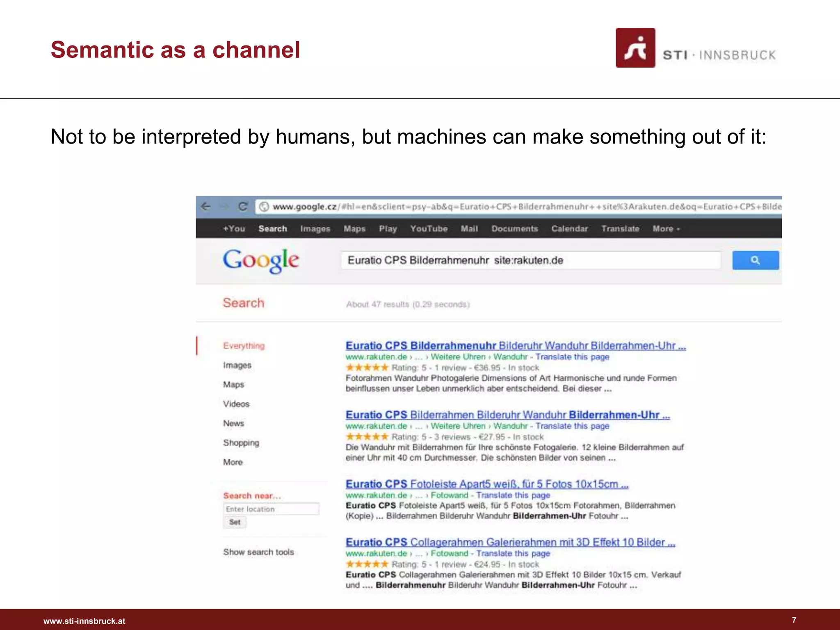Click the STI Innsbruck logo
This screenshot has height=630, width=840.
[x=696, y=48]
